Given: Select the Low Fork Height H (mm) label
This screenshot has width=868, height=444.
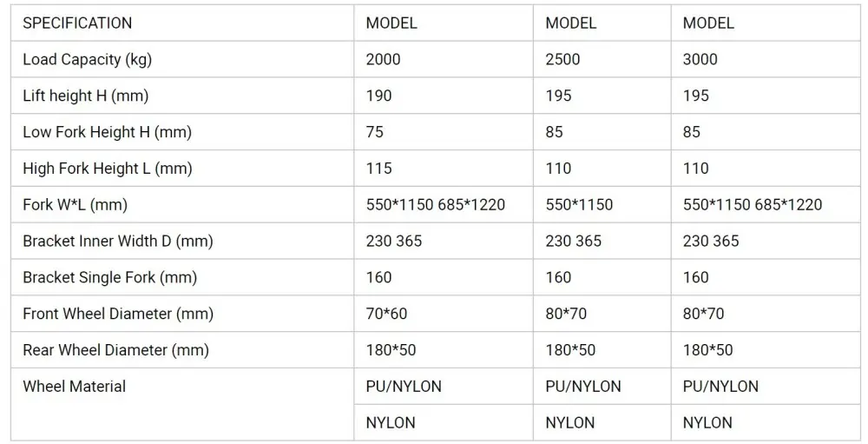Looking at the screenshot, I should (x=107, y=133).
